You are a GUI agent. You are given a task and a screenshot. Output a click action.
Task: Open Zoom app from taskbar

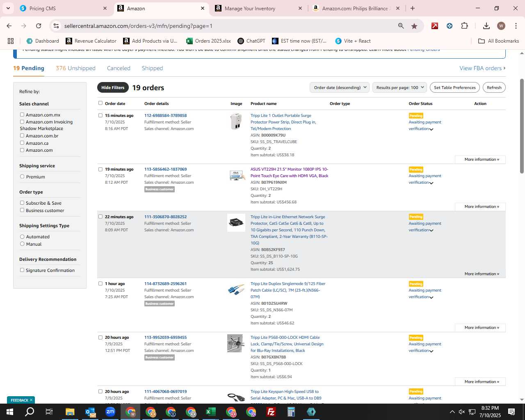click(x=110, y=412)
